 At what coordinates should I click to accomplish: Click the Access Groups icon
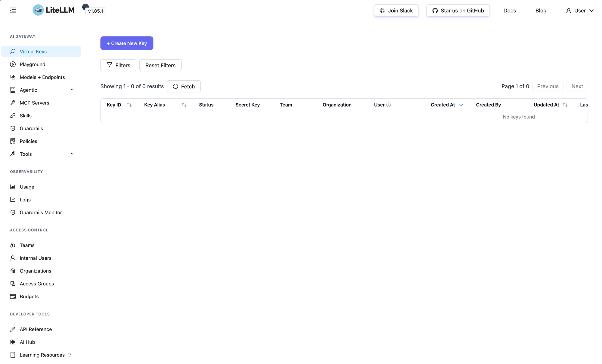[13, 284]
